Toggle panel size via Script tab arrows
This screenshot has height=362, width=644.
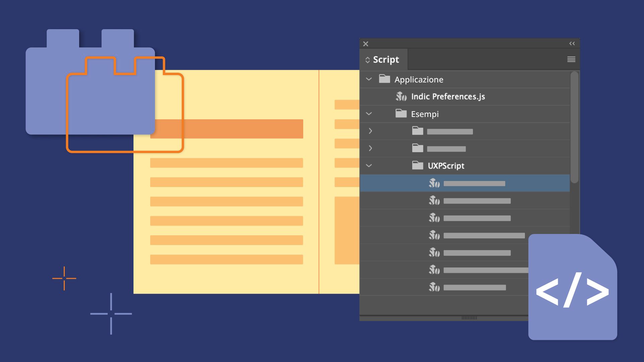click(367, 60)
